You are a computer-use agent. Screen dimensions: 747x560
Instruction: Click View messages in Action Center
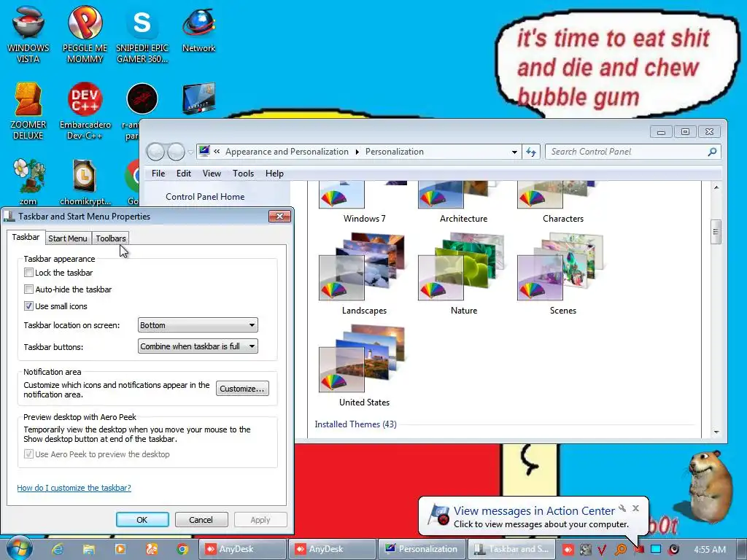coord(534,511)
